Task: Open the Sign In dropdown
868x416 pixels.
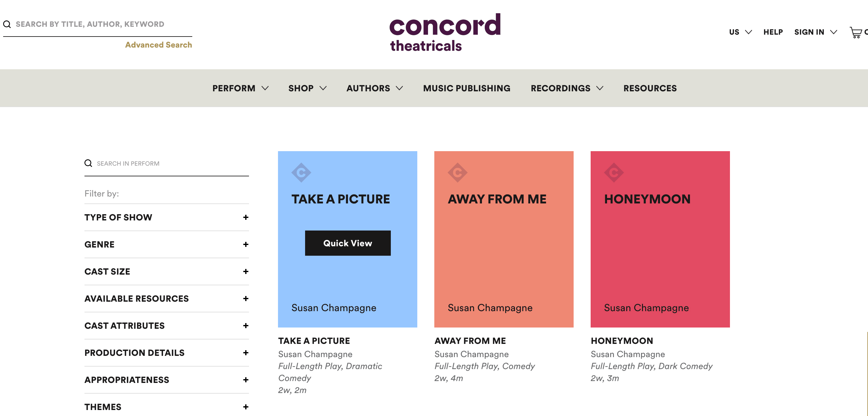Action: [x=815, y=32]
